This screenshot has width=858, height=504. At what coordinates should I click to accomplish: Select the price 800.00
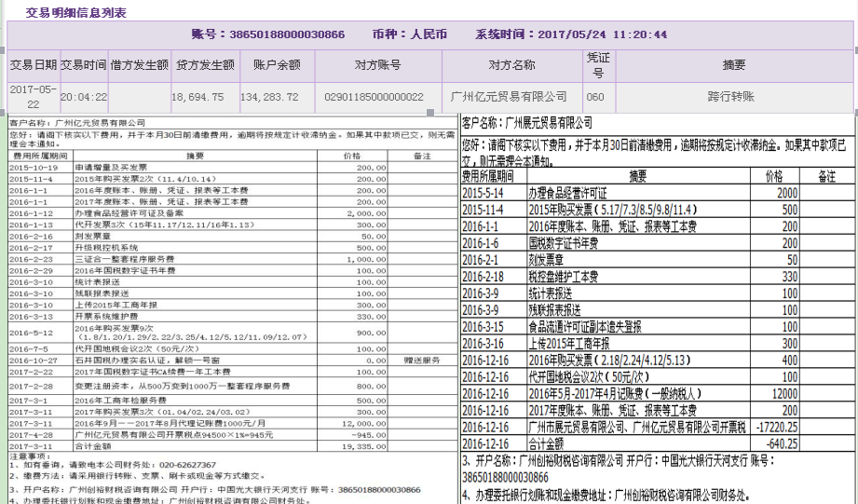tap(371, 387)
